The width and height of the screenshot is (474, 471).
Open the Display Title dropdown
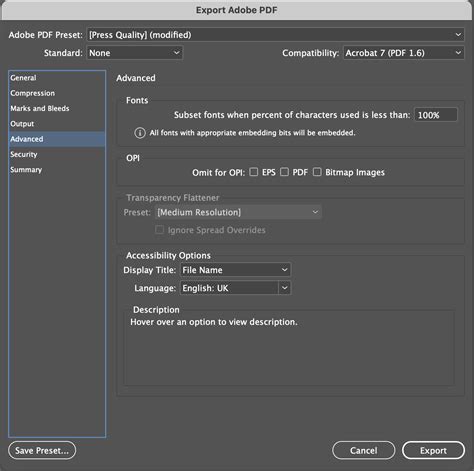tap(235, 270)
